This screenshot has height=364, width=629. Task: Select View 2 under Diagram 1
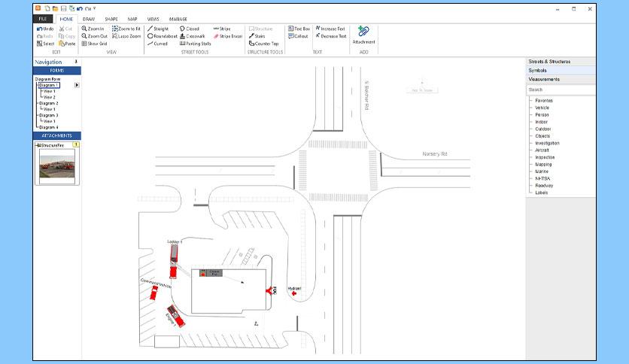pyautogui.click(x=50, y=97)
